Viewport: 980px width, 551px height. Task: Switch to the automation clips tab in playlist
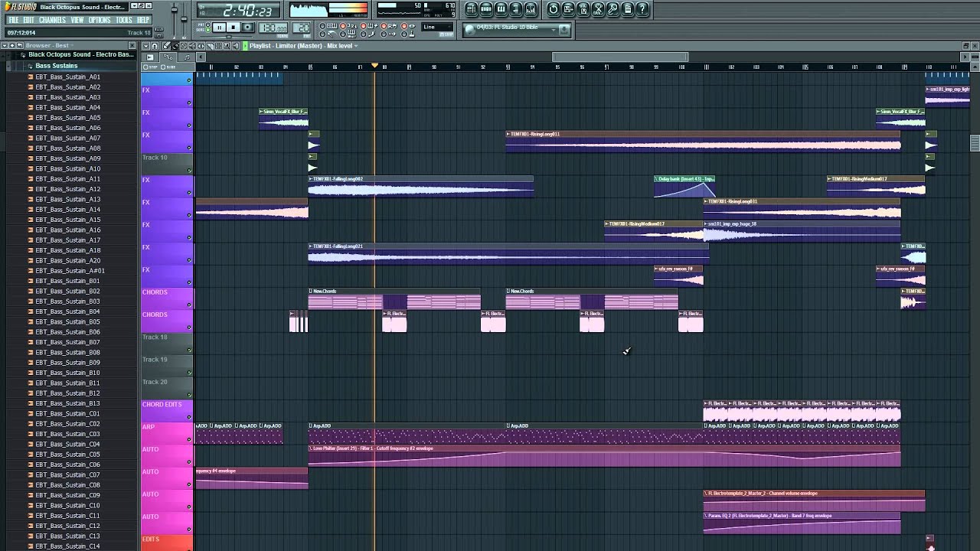168,57
